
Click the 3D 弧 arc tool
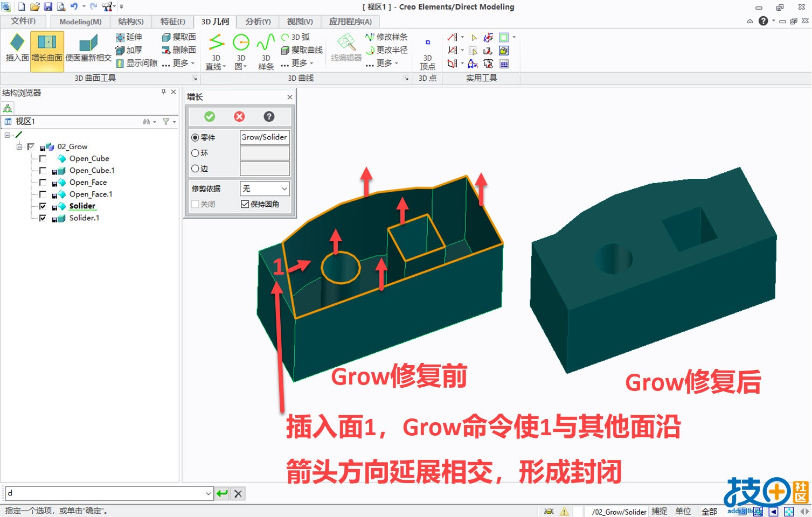[295, 37]
